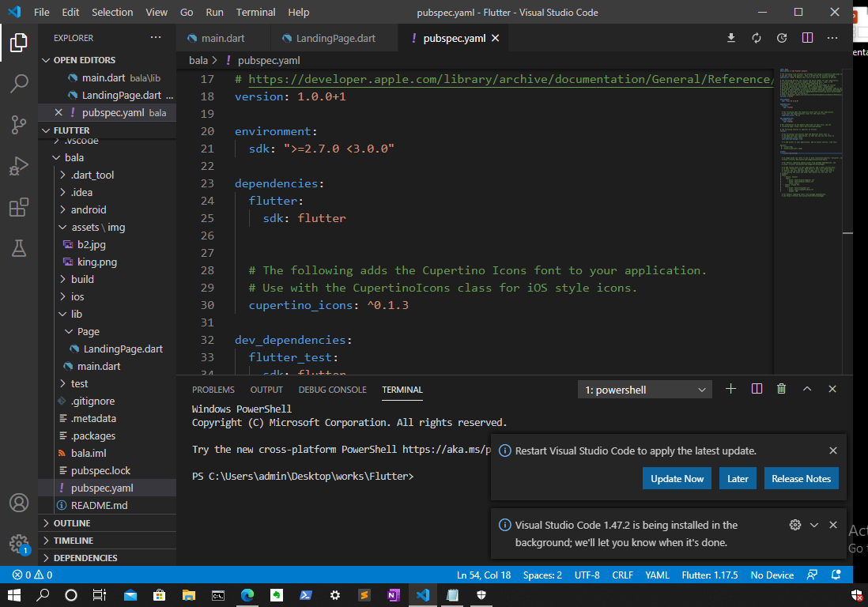This screenshot has width=868, height=607.
Task: Open the Test flask view
Action: 19,248
